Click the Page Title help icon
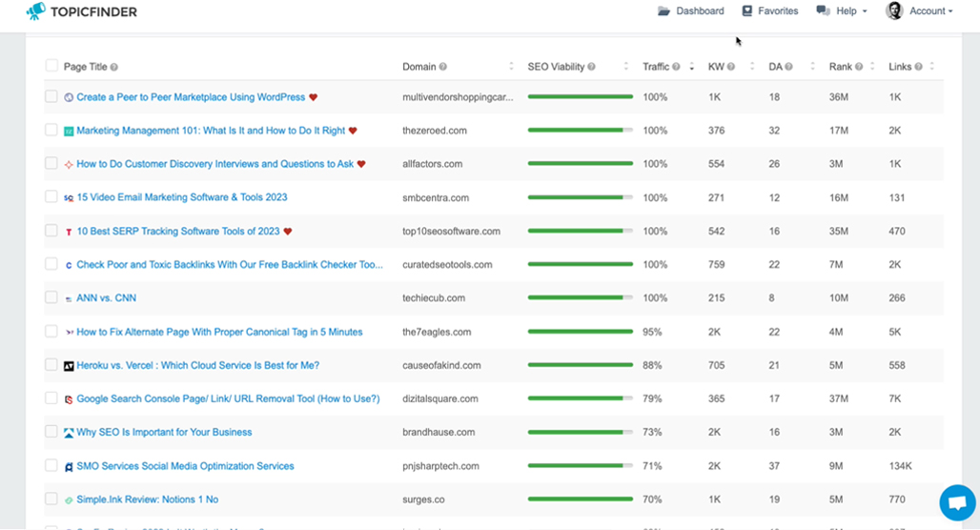Viewport: 980px width, 530px height. [113, 67]
